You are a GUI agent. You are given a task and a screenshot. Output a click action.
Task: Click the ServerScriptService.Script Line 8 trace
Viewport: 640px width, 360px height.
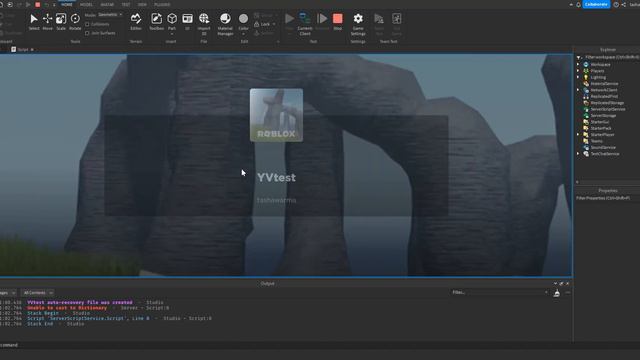[88, 318]
